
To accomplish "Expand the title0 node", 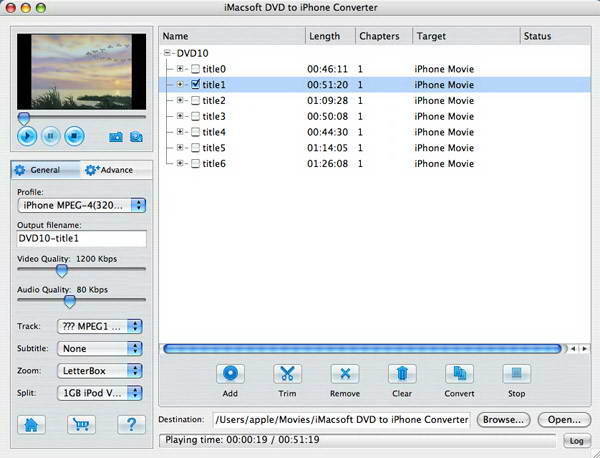I will click(180, 69).
